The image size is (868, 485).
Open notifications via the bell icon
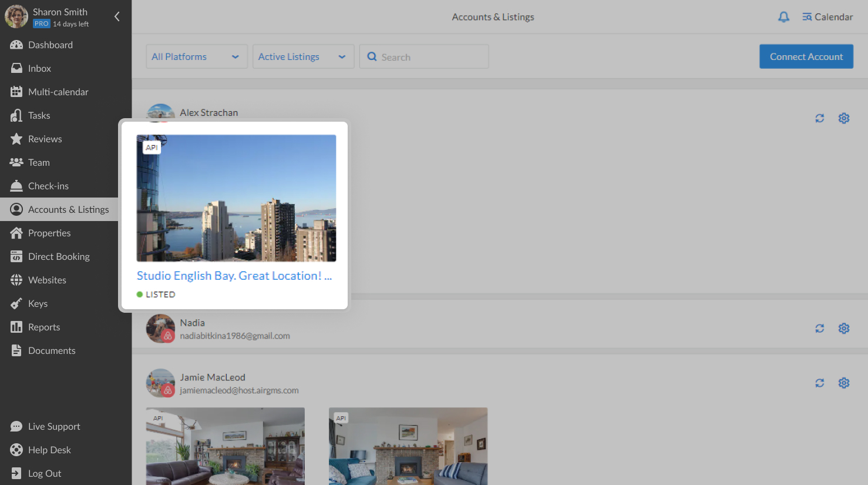pos(783,16)
